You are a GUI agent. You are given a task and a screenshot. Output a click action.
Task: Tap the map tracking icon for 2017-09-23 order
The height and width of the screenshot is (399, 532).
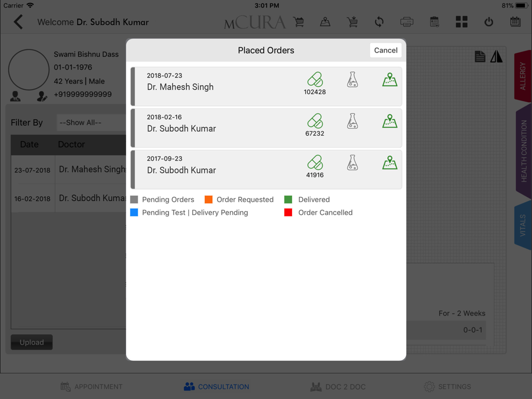pos(390,162)
